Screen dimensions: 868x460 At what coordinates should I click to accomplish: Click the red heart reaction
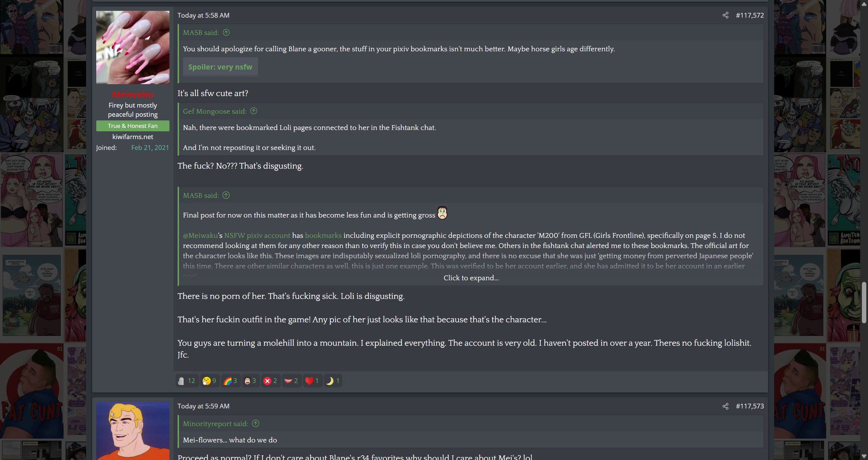pos(312,381)
